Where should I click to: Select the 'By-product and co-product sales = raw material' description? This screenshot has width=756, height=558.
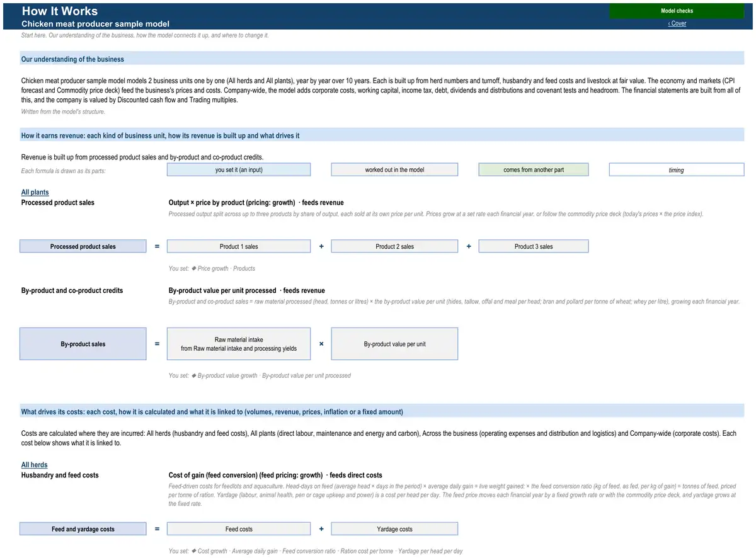(454, 302)
